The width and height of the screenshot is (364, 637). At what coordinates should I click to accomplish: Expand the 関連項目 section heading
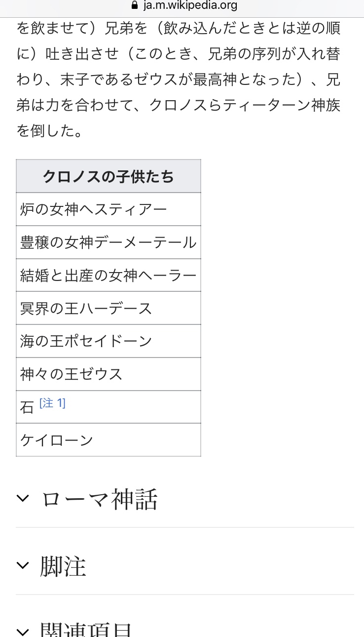[x=86, y=631]
